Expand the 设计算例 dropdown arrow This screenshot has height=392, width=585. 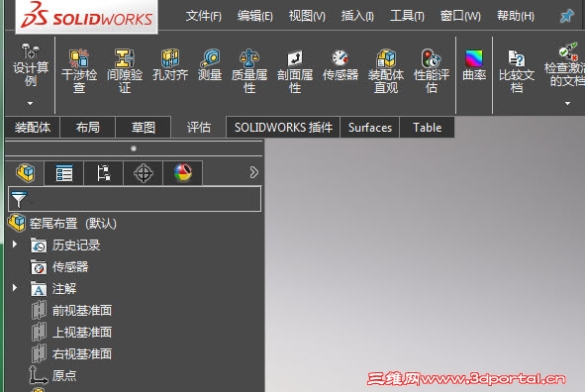click(x=31, y=103)
